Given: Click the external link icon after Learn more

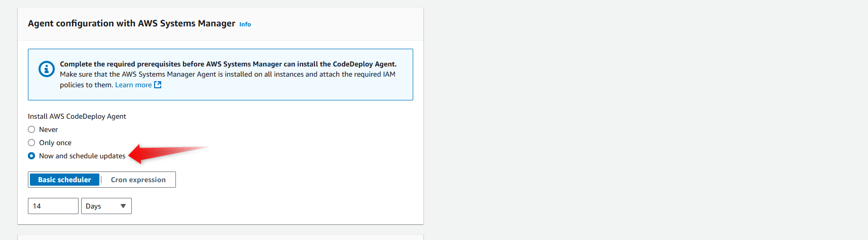Looking at the screenshot, I should pos(158,85).
